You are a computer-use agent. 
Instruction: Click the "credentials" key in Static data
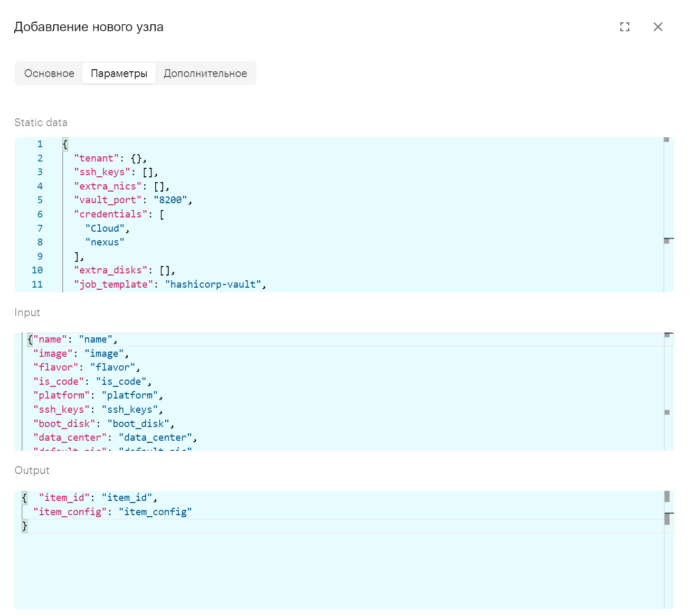111,214
